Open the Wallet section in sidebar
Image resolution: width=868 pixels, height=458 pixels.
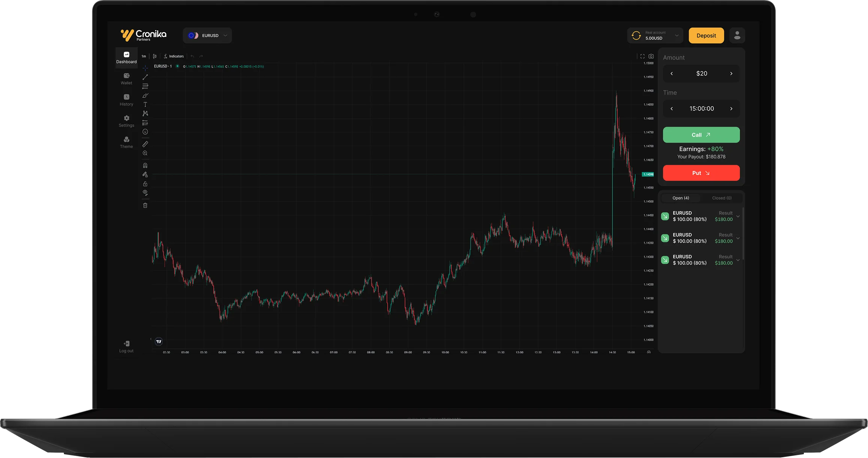pyautogui.click(x=126, y=79)
